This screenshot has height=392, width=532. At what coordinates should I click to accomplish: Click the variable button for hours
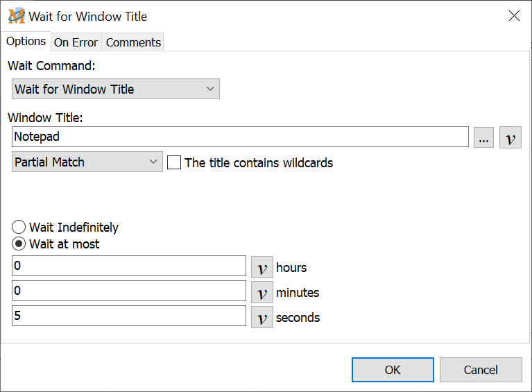261,267
